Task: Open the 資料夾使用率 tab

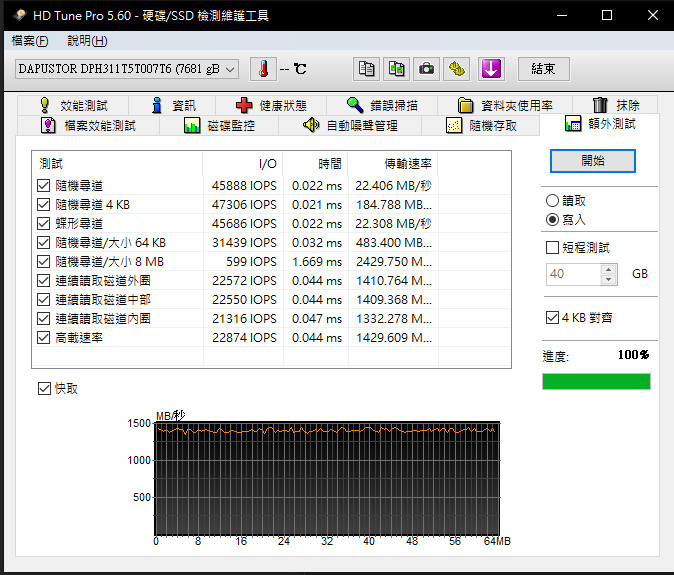Action: [505, 105]
